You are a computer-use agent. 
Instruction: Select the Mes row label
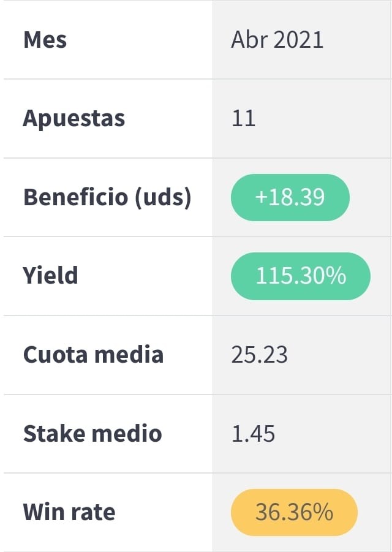point(45,40)
